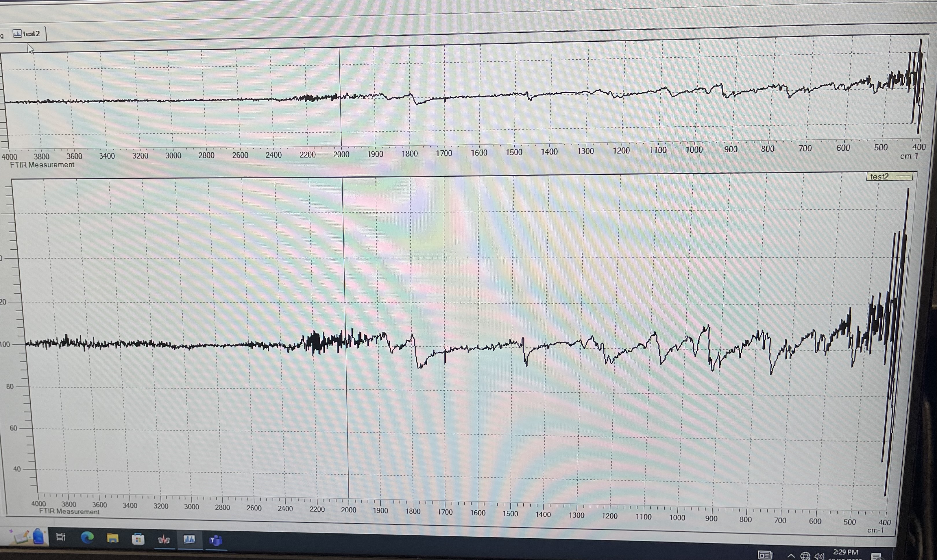
Task: Select the blue spectrum chart taskbar app
Action: click(x=189, y=540)
